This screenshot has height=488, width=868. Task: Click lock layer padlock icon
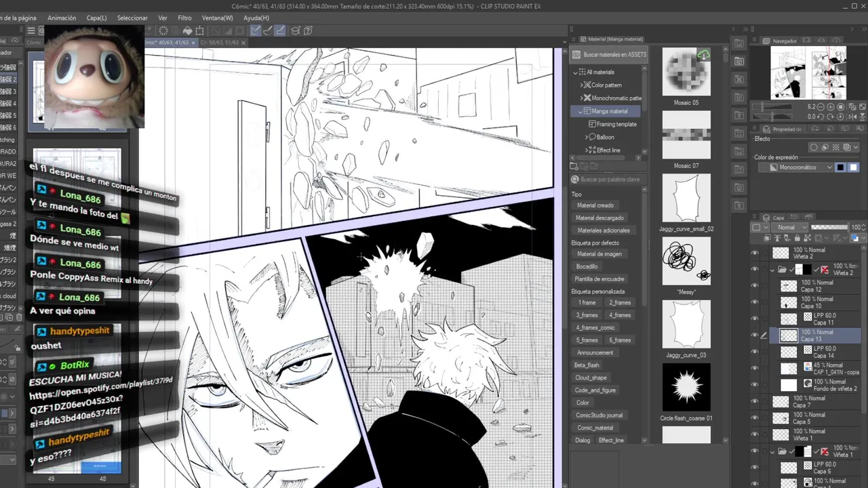click(797, 238)
